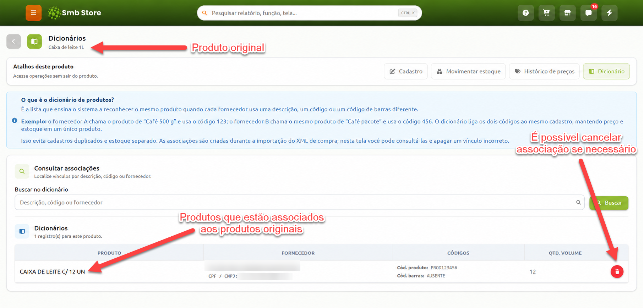
Task: Click the 1 registro(s) para este produto text
Action: 68,236
